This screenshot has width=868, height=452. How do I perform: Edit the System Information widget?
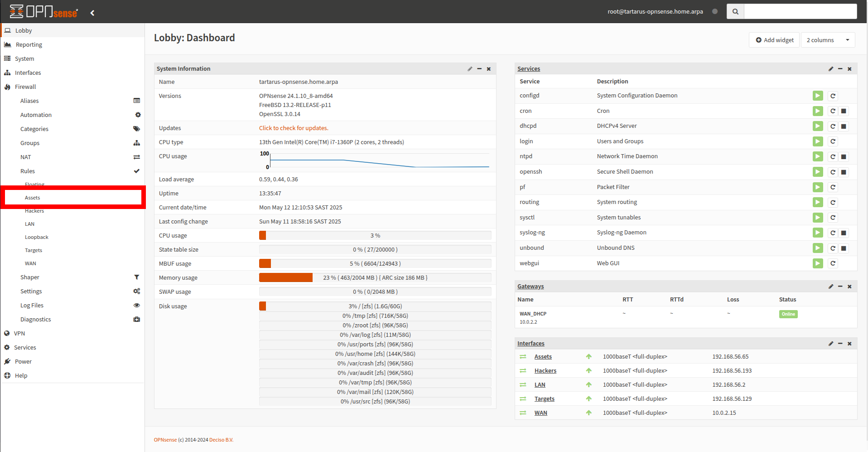[470, 69]
